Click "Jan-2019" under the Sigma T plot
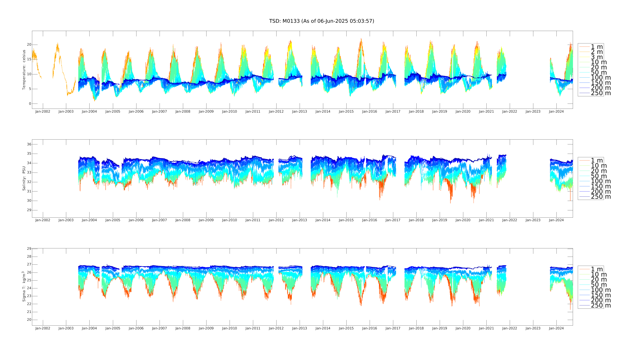 (440, 328)
